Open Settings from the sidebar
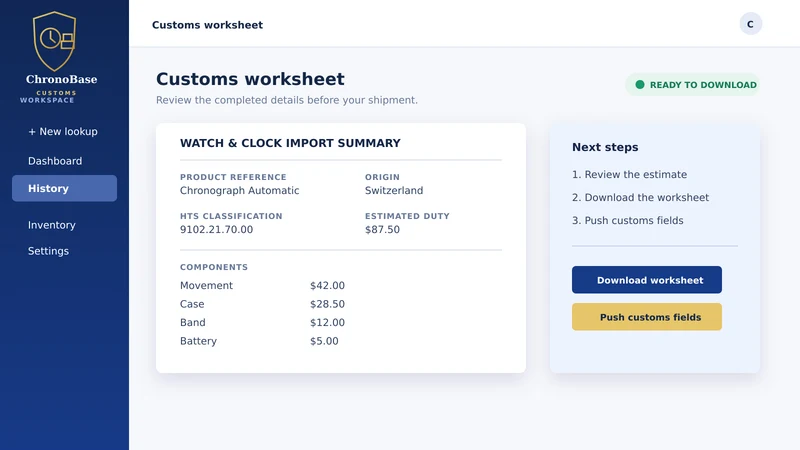Viewport: 800px width, 450px height. point(48,251)
